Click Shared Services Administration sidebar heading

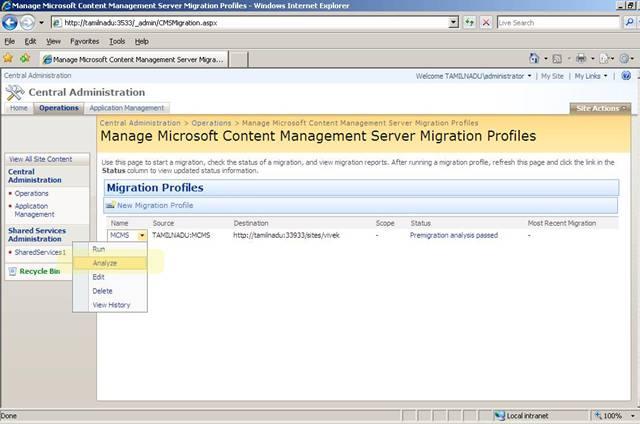[37, 235]
